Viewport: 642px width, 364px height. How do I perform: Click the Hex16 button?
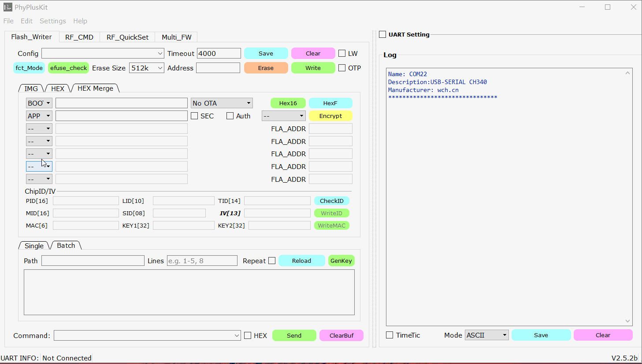pos(288,103)
